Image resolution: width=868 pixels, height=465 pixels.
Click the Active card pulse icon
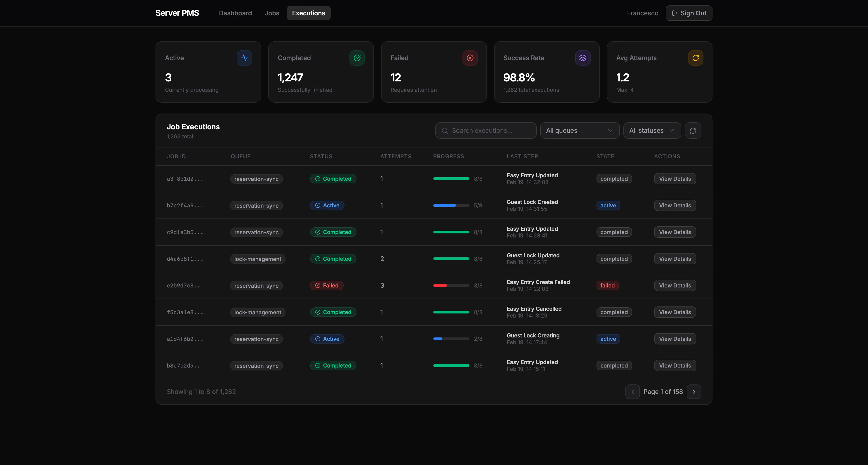(x=244, y=58)
